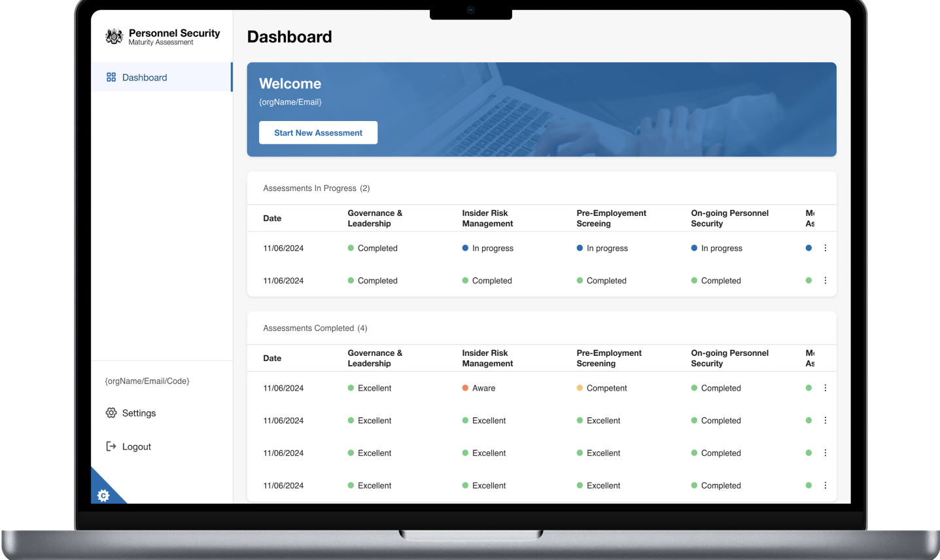
Task: Select Dashboard in the left navigation
Action: tap(145, 77)
